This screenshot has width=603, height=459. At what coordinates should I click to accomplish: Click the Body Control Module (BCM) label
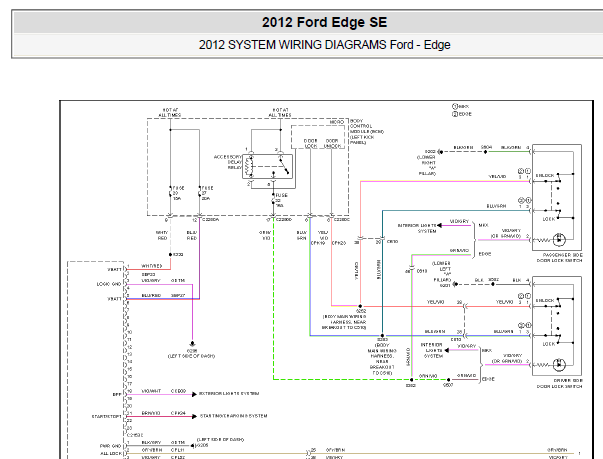367,131
